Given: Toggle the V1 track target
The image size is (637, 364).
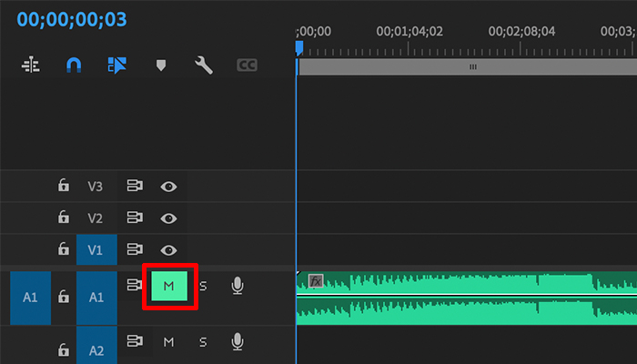Looking at the screenshot, I should coord(96,249).
